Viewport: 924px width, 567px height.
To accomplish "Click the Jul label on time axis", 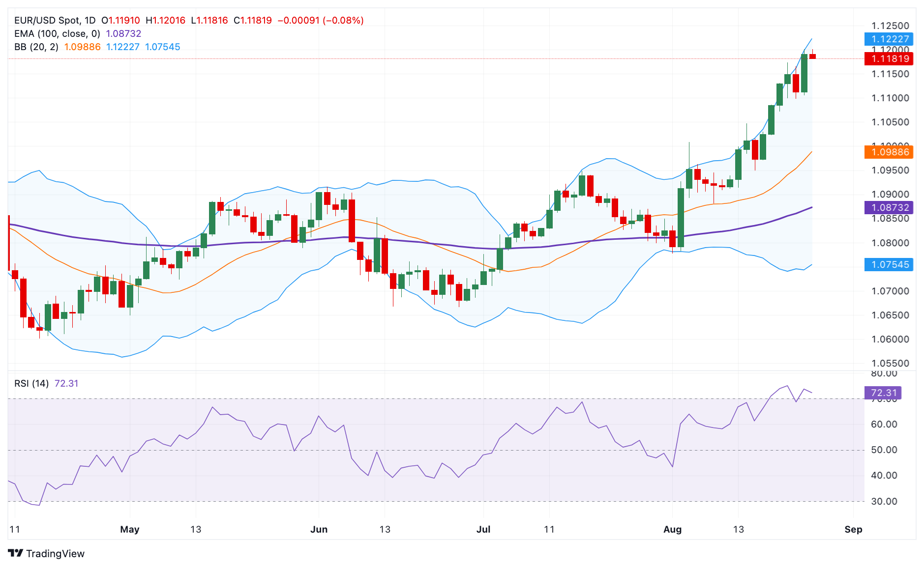I will (483, 529).
